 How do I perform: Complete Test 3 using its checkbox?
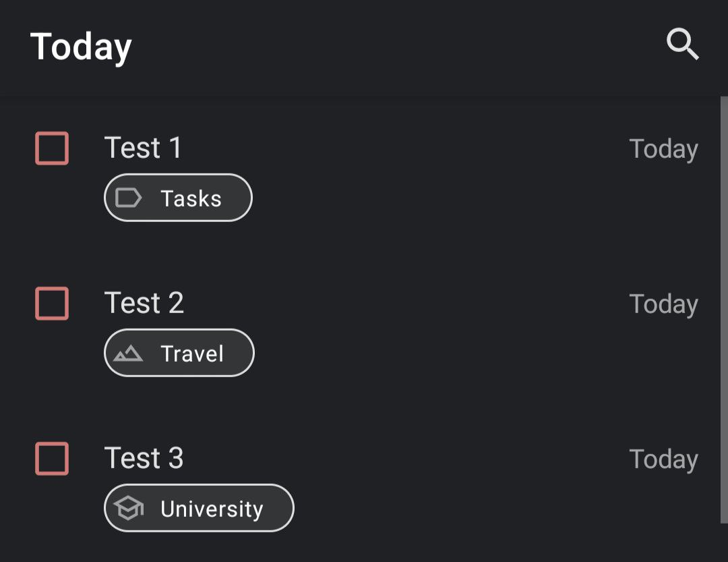(x=52, y=458)
